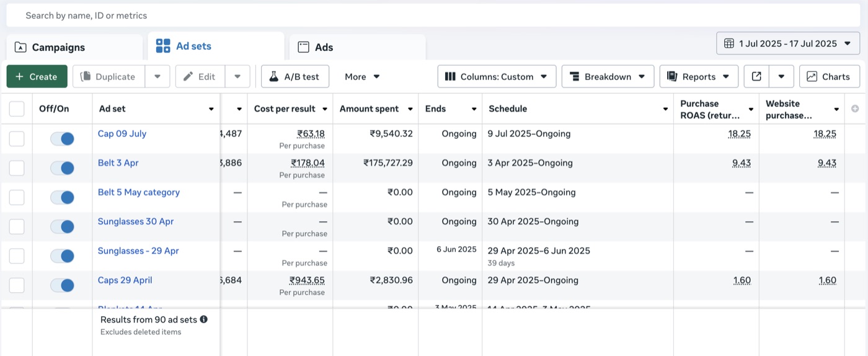This screenshot has width=868, height=356.
Task: Click the 6 Jun 2025 end date cell
Action: pos(456,249)
